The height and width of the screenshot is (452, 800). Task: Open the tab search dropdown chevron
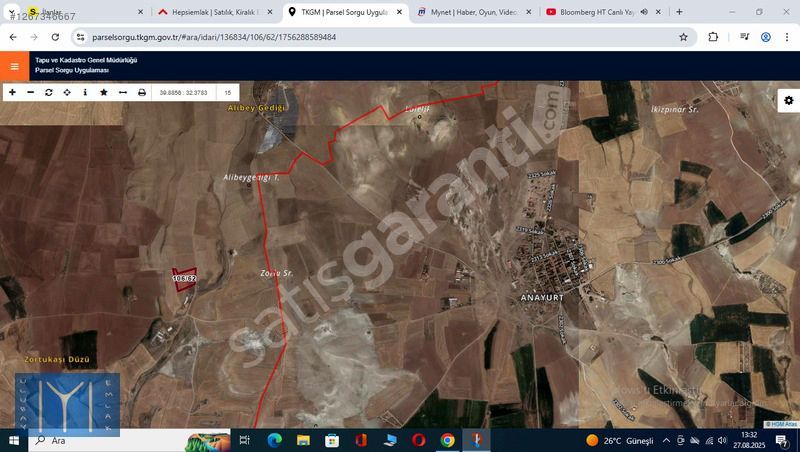[12, 12]
